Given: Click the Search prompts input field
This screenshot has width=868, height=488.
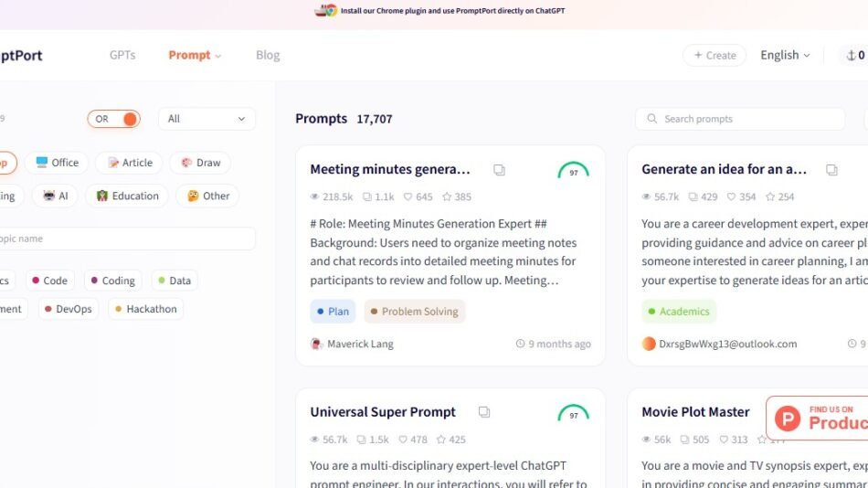Looking at the screenshot, I should pyautogui.click(x=740, y=119).
